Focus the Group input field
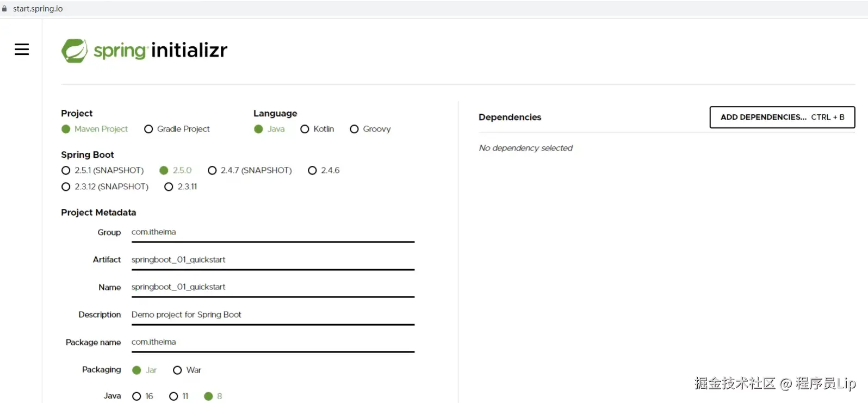The width and height of the screenshot is (868, 403). click(x=273, y=232)
